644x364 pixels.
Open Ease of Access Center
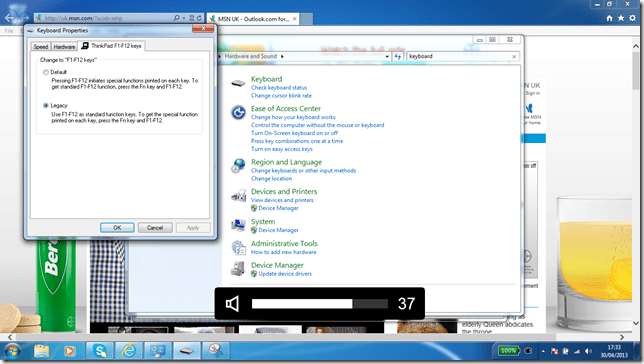tap(286, 108)
